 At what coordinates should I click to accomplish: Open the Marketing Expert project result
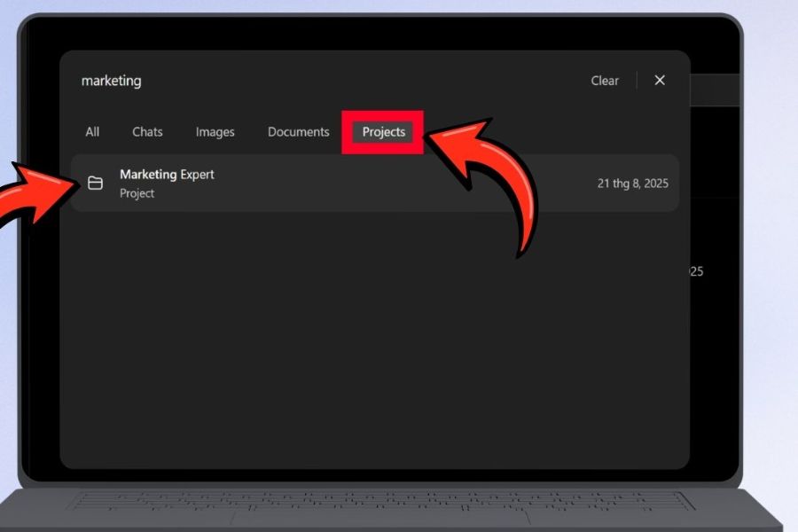coord(375,183)
